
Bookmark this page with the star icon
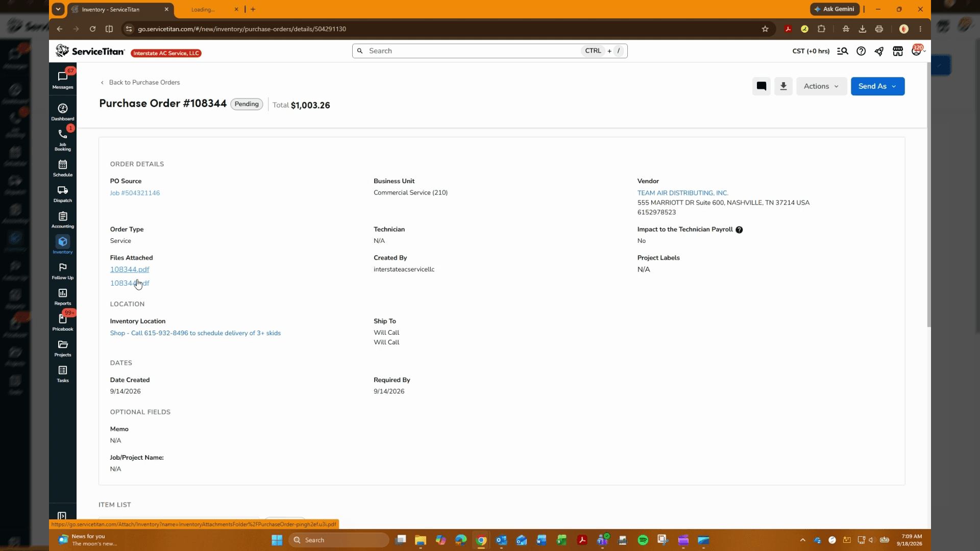click(765, 29)
